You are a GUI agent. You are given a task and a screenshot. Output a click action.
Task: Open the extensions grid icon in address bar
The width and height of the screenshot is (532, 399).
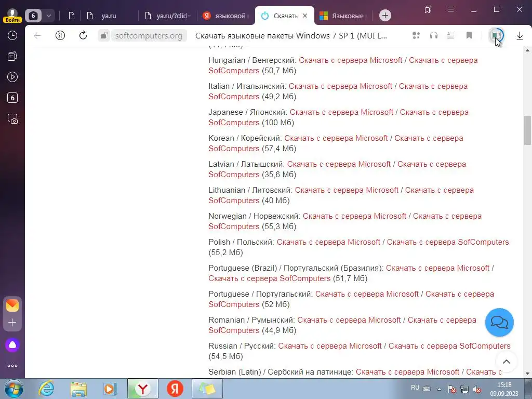[x=416, y=35]
